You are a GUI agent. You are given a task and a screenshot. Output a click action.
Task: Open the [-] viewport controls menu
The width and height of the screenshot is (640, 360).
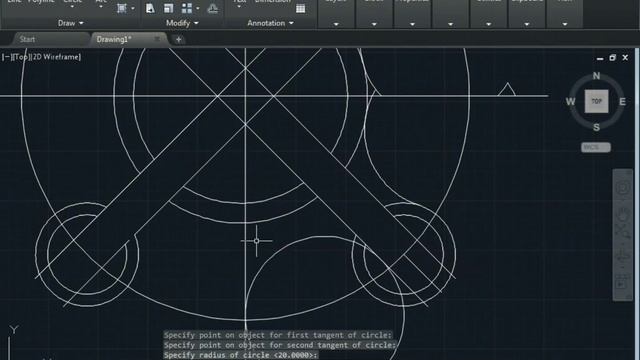pos(6,57)
